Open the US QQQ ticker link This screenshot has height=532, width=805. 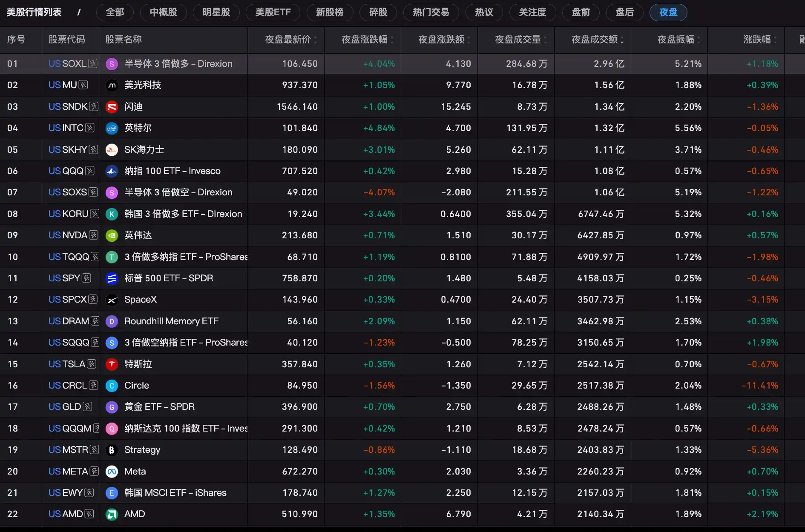(x=66, y=171)
